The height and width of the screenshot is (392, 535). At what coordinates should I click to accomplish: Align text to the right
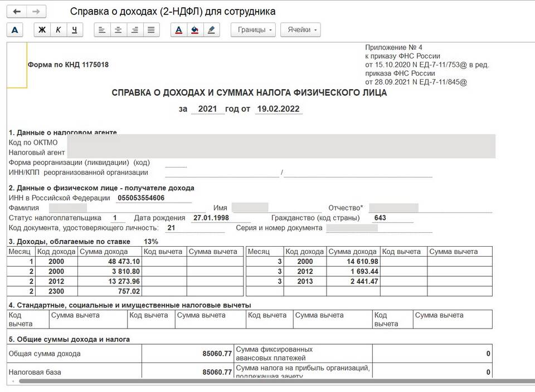[x=135, y=30]
